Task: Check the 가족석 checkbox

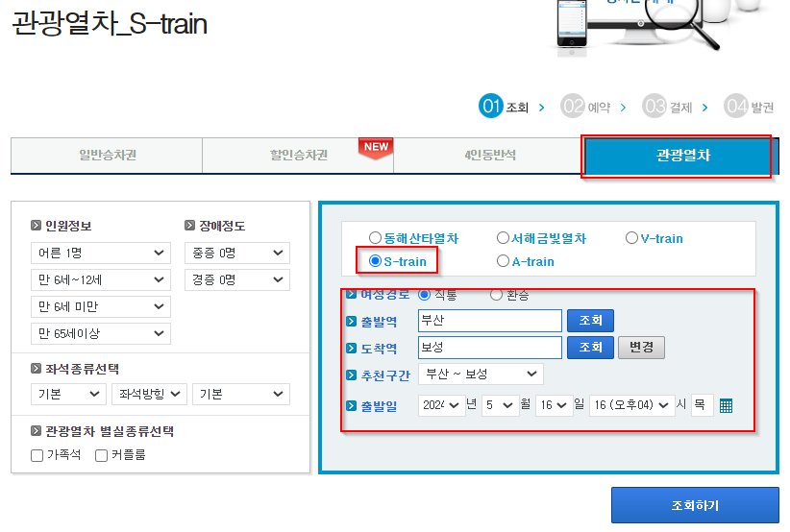Action: point(37,455)
